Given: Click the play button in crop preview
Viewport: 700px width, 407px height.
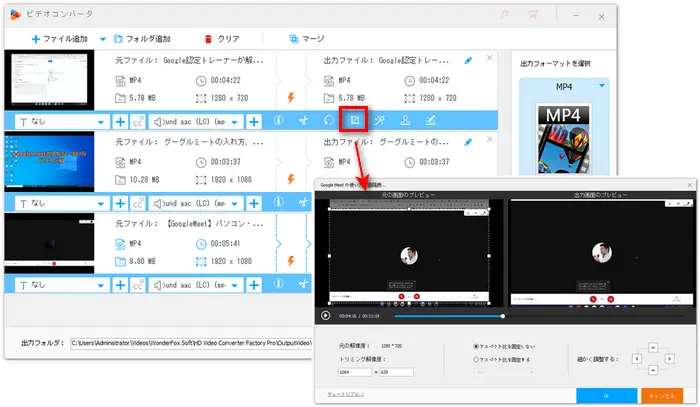Looking at the screenshot, I should click(x=326, y=315).
